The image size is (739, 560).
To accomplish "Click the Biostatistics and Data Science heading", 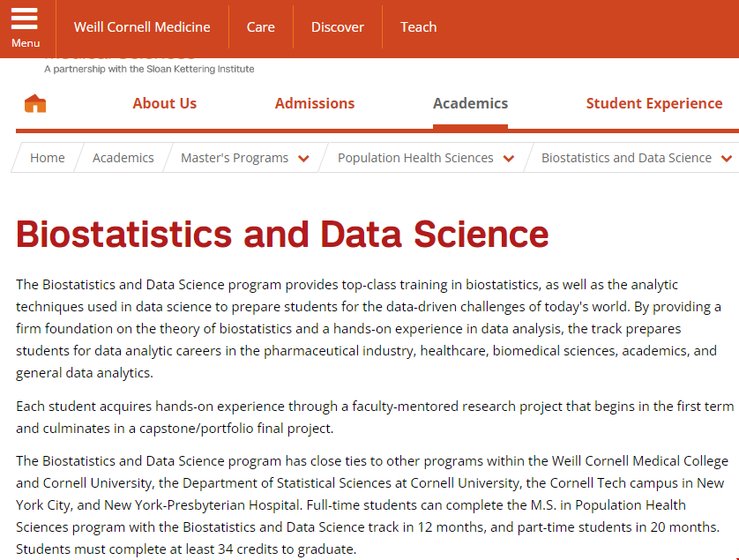I will 282,235.
